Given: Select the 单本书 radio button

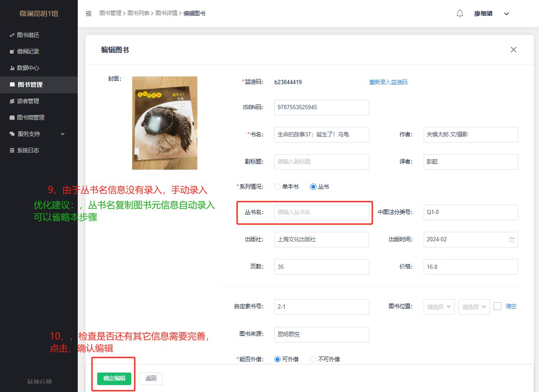Looking at the screenshot, I should click(x=278, y=187).
